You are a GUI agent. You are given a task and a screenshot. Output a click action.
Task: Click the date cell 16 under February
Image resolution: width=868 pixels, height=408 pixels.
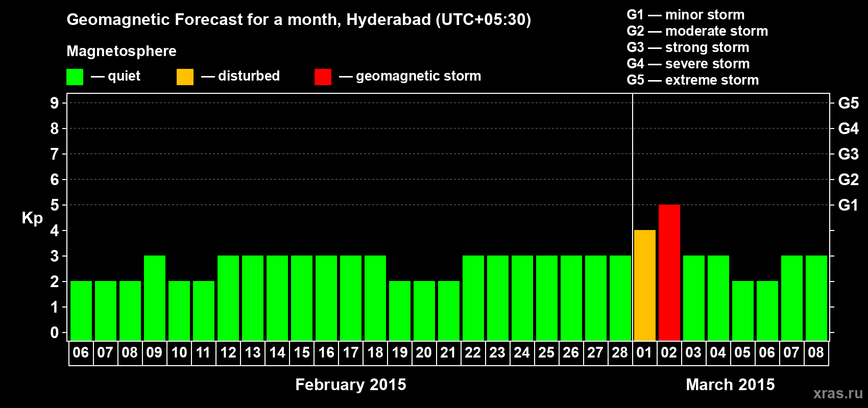pos(326,353)
